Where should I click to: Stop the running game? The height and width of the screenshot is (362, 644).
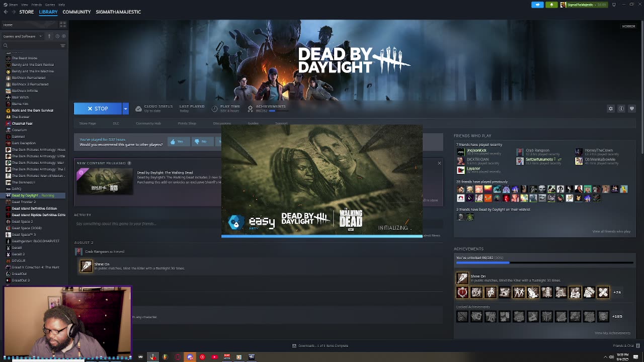(x=98, y=109)
